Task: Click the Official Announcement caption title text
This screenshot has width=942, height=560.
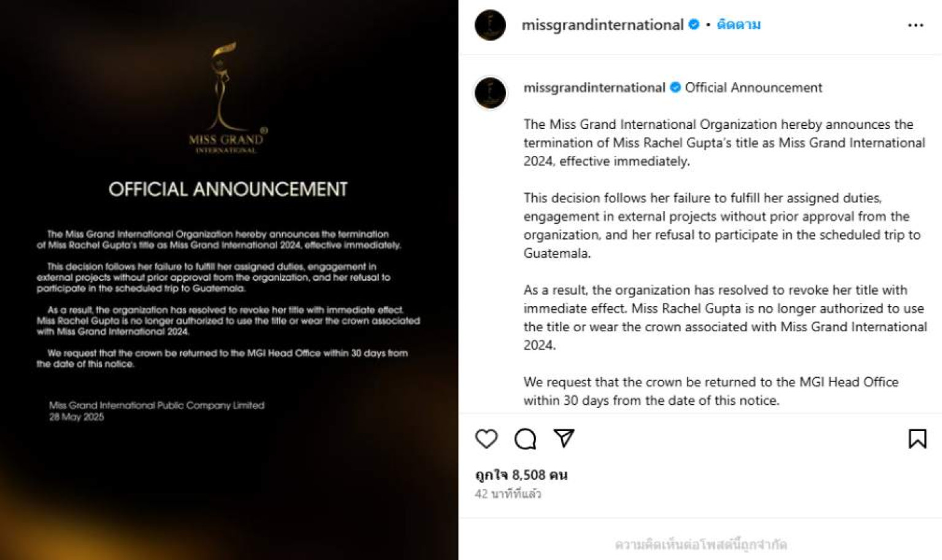Action: click(x=753, y=88)
